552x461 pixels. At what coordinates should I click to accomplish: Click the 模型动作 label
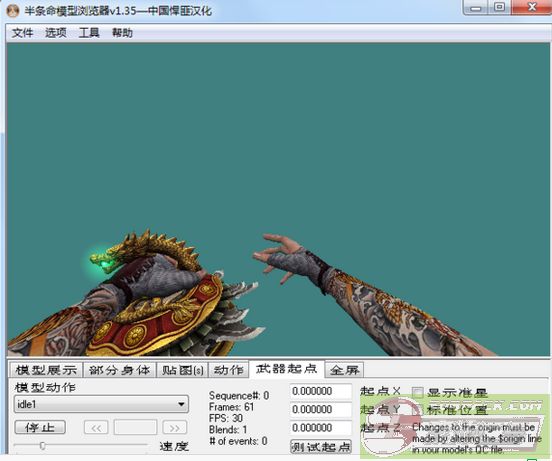coord(45,387)
